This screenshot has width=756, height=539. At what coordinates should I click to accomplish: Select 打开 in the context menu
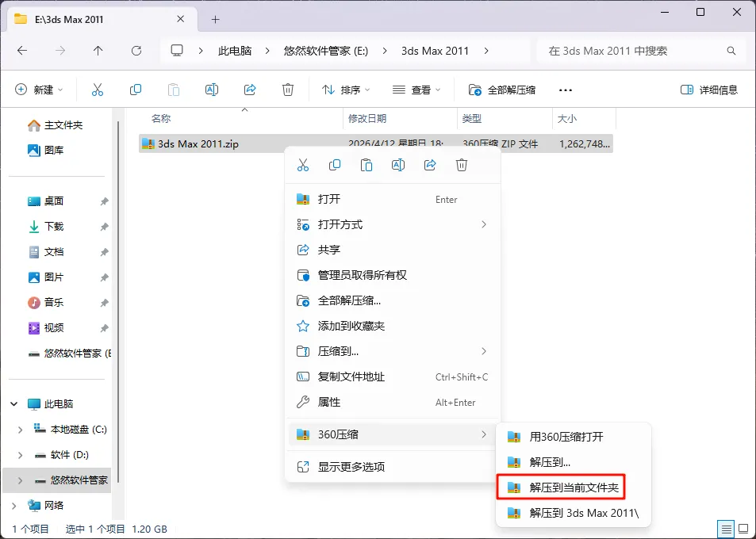pyautogui.click(x=393, y=199)
